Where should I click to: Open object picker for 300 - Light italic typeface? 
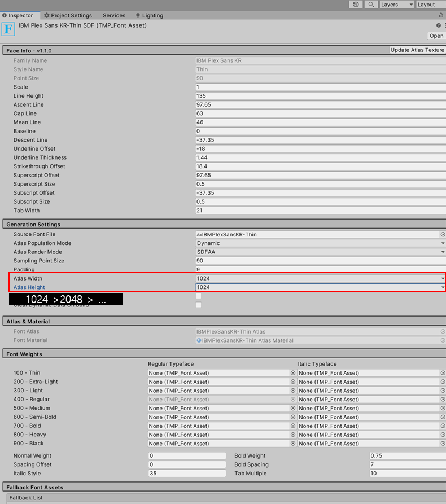(443, 391)
